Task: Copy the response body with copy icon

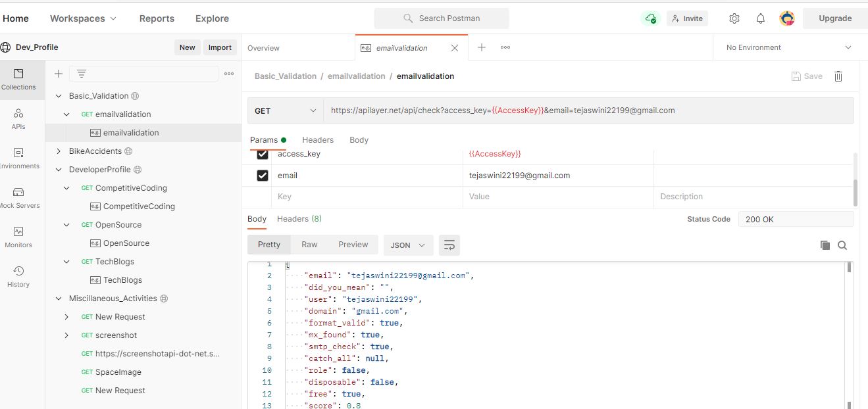Action: coord(825,245)
